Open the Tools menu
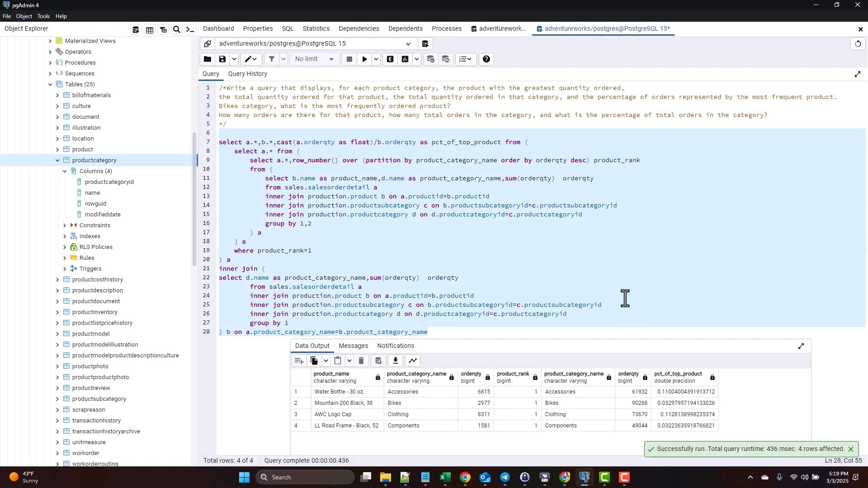 [x=43, y=16]
